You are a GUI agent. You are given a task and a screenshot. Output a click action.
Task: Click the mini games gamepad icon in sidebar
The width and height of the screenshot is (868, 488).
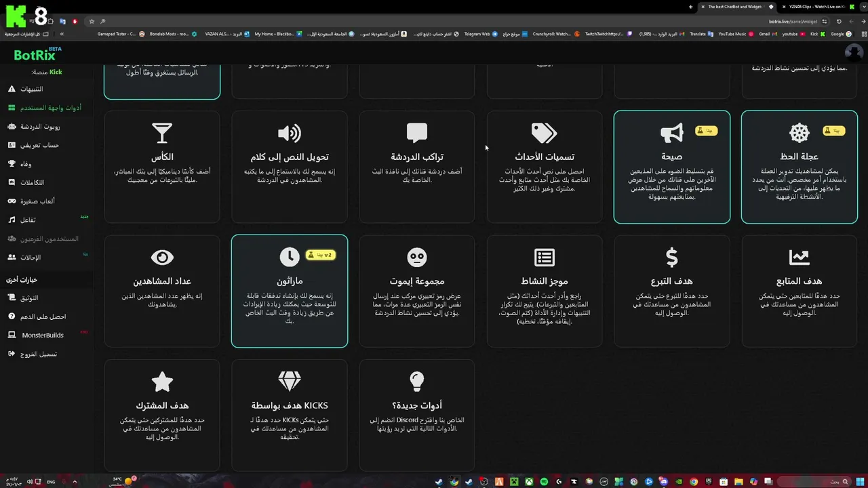[x=12, y=201]
